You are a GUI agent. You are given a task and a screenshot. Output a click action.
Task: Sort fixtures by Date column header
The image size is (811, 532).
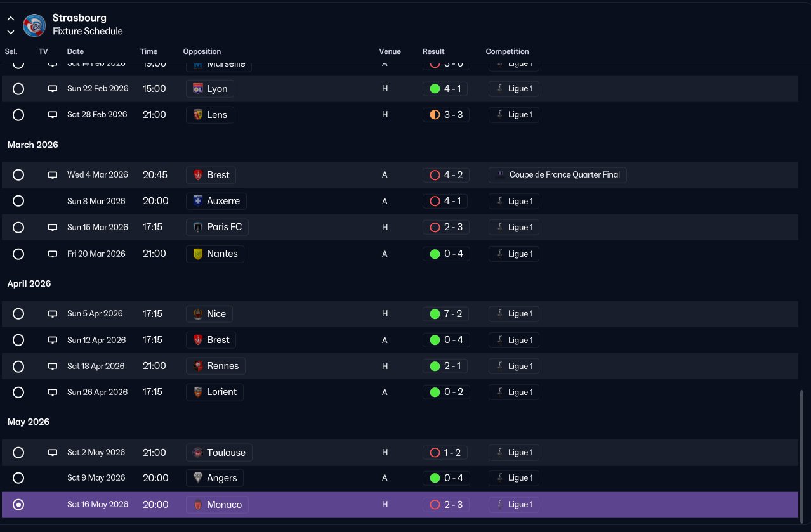tap(76, 51)
